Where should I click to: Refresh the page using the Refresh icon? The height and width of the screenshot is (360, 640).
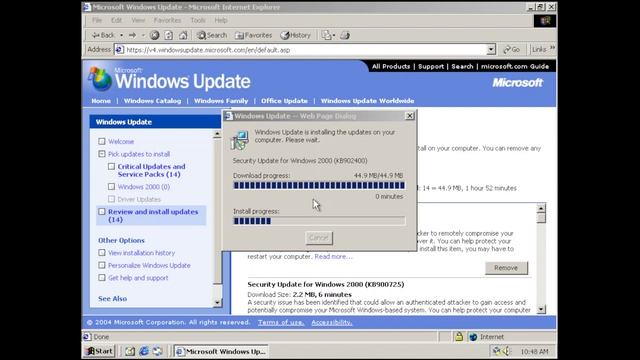[169, 36]
